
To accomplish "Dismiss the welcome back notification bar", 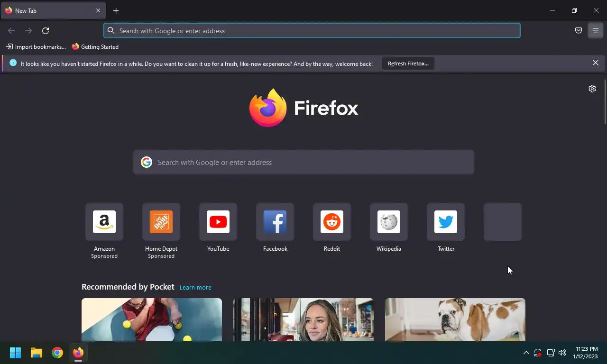I will click(596, 63).
